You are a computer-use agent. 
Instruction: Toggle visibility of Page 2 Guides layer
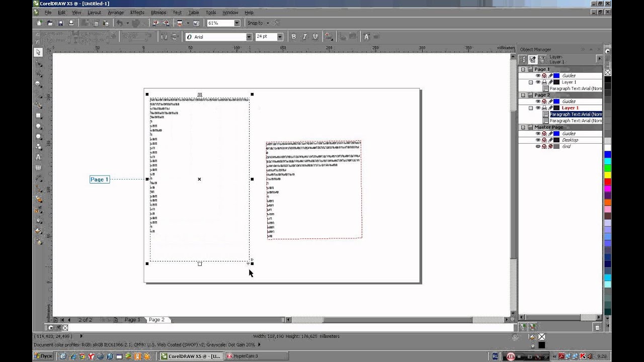click(x=538, y=102)
